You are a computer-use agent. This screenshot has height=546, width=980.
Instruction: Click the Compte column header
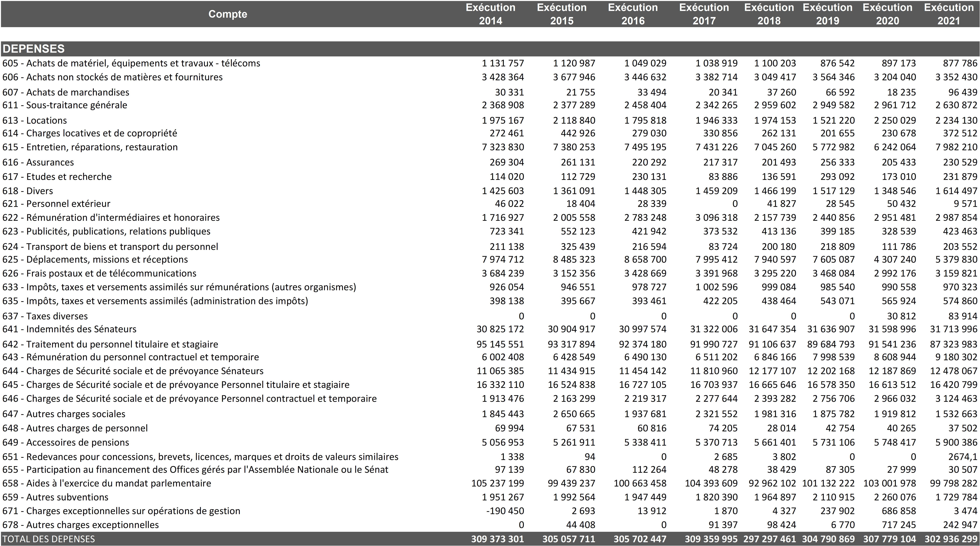click(228, 14)
